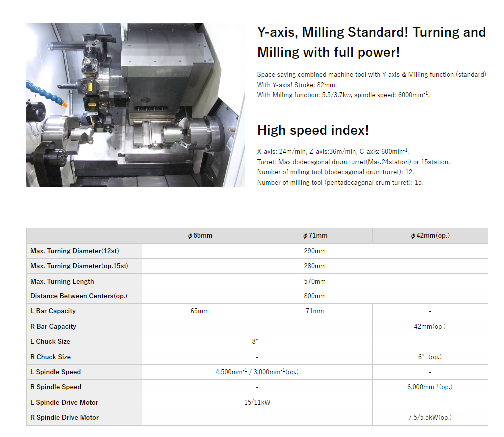
Task: Click the 290mm turning diameter value
Action: point(315,251)
